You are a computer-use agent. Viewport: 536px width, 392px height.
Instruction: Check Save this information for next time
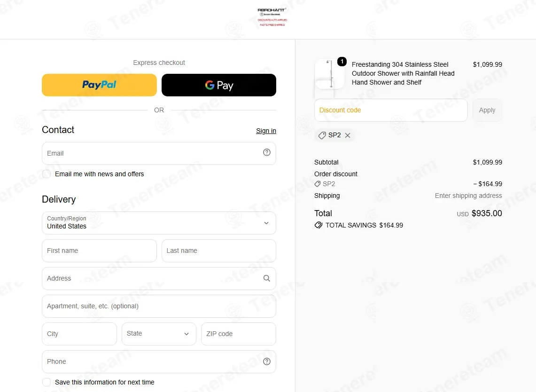pos(47,382)
